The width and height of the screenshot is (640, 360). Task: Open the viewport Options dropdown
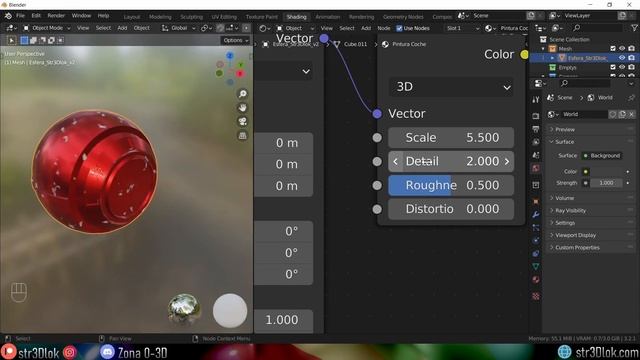(x=236, y=40)
